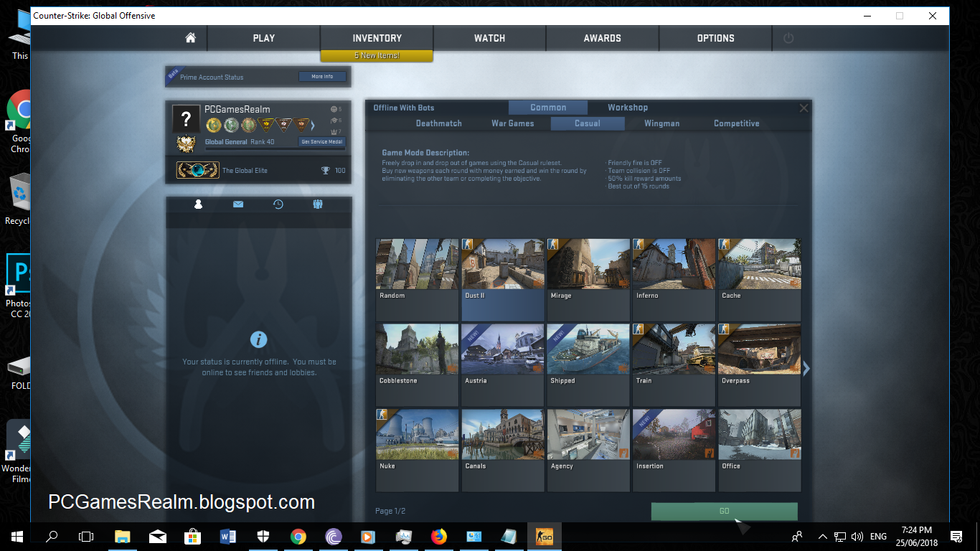Open Firefox from the taskbar

click(439, 536)
